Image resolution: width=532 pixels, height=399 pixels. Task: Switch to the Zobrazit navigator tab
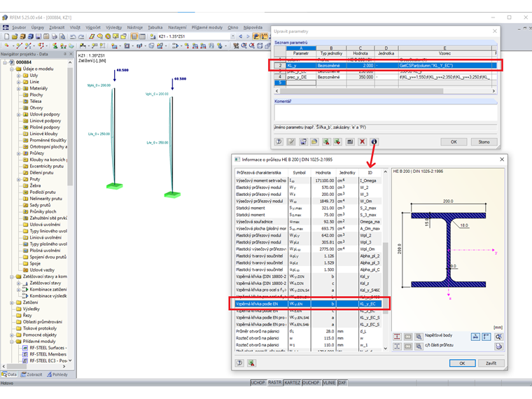(31, 374)
